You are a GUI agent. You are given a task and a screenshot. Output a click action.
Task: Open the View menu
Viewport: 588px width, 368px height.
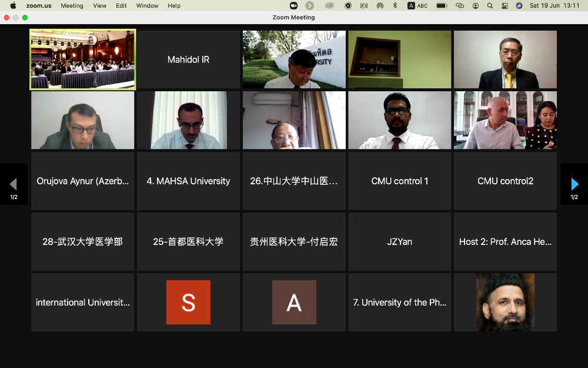click(100, 5)
